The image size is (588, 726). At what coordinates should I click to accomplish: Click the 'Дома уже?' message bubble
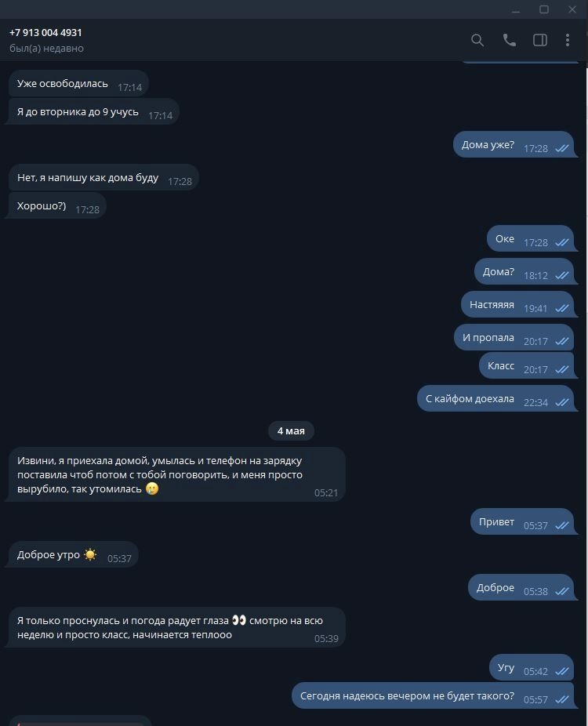click(x=514, y=145)
